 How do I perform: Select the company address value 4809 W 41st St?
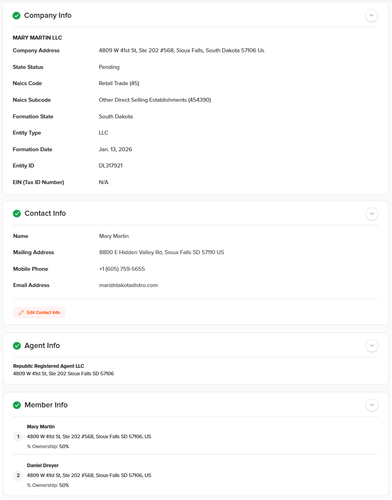181,50
